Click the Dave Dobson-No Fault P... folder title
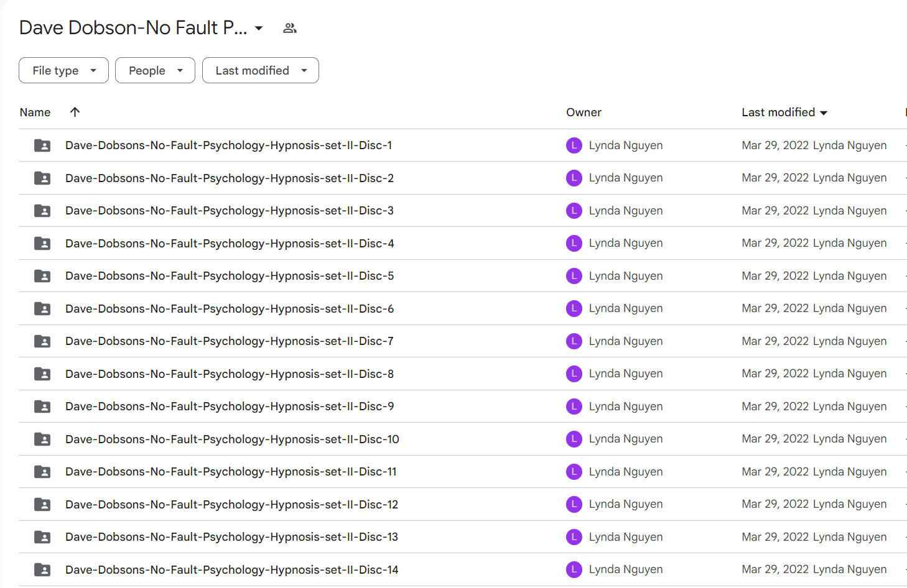Image resolution: width=907 pixels, height=588 pixels. tap(133, 28)
